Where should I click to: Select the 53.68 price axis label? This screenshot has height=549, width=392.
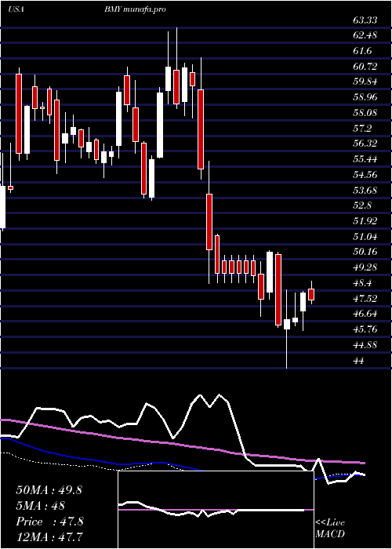[365, 190]
